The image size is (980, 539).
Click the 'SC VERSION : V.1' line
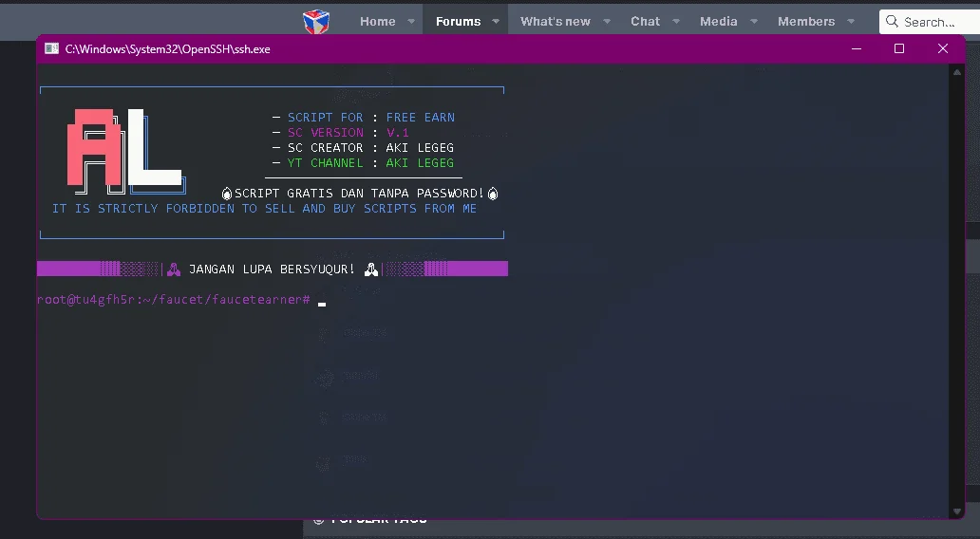341,133
